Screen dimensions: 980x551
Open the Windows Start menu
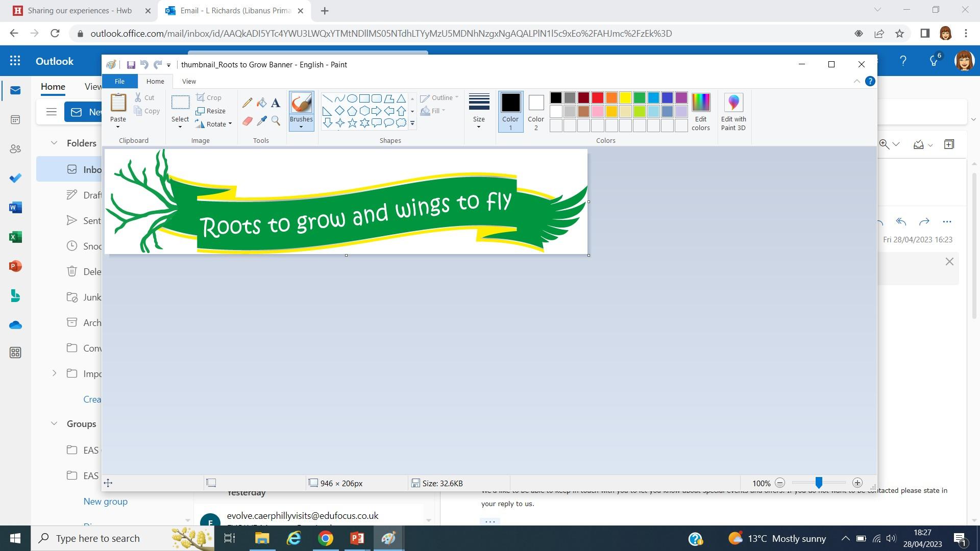[15, 538]
